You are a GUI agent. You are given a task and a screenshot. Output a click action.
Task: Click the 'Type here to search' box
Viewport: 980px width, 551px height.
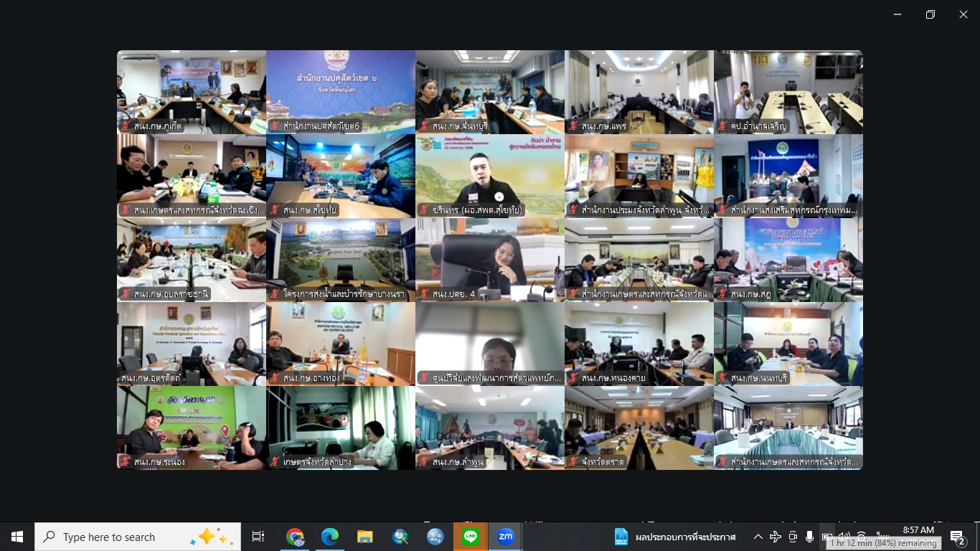pyautogui.click(x=138, y=537)
